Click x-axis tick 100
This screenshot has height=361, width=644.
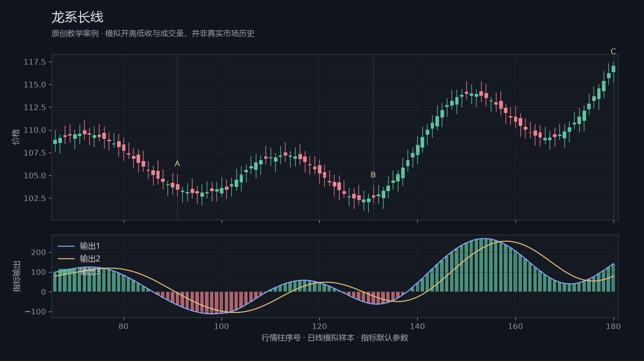point(222,326)
